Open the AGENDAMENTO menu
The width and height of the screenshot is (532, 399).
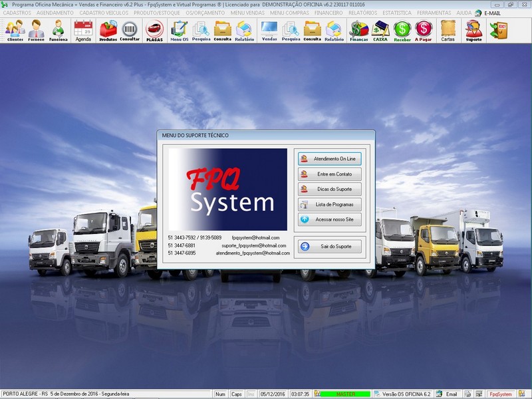click(x=55, y=13)
